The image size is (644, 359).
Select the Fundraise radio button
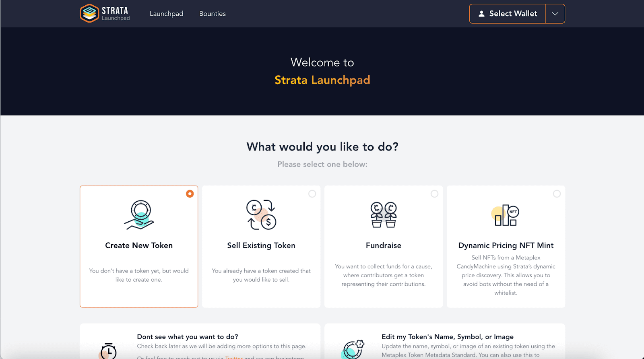coord(434,194)
